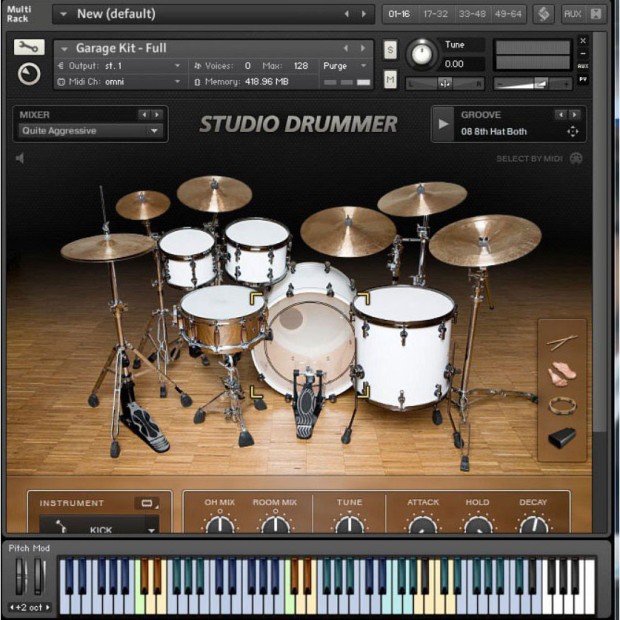Click the drag-groove crosshair icon next to 08 8th Hat Both

coord(572,131)
